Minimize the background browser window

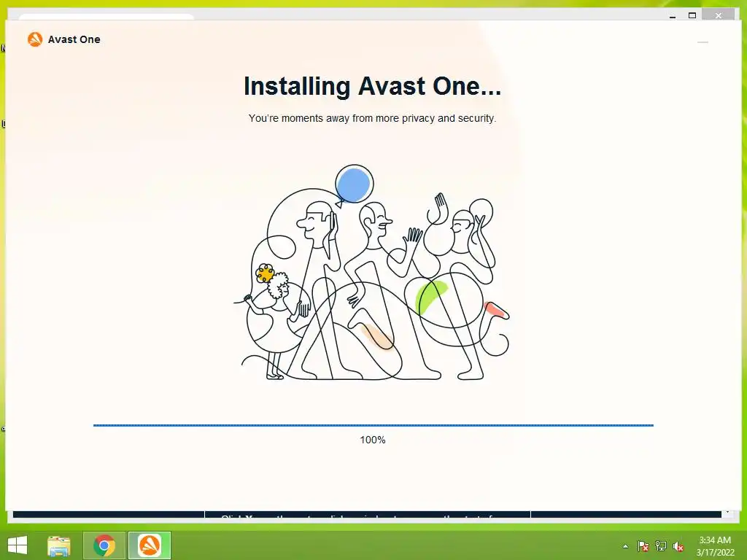tap(673, 16)
